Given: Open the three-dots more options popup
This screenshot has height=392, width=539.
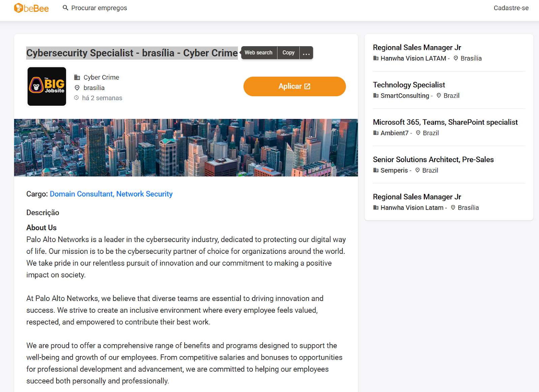Looking at the screenshot, I should tap(306, 53).
